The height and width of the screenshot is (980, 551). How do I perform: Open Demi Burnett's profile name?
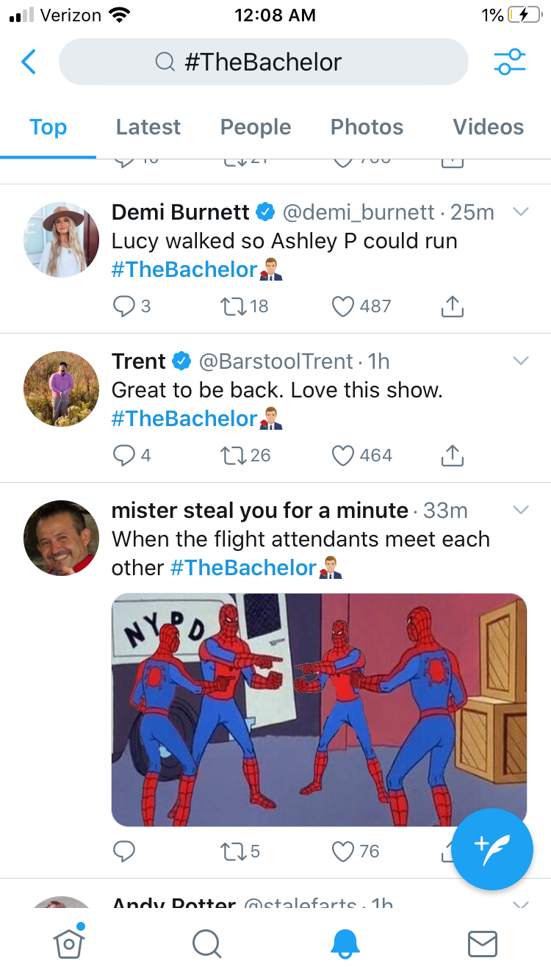pyautogui.click(x=181, y=212)
